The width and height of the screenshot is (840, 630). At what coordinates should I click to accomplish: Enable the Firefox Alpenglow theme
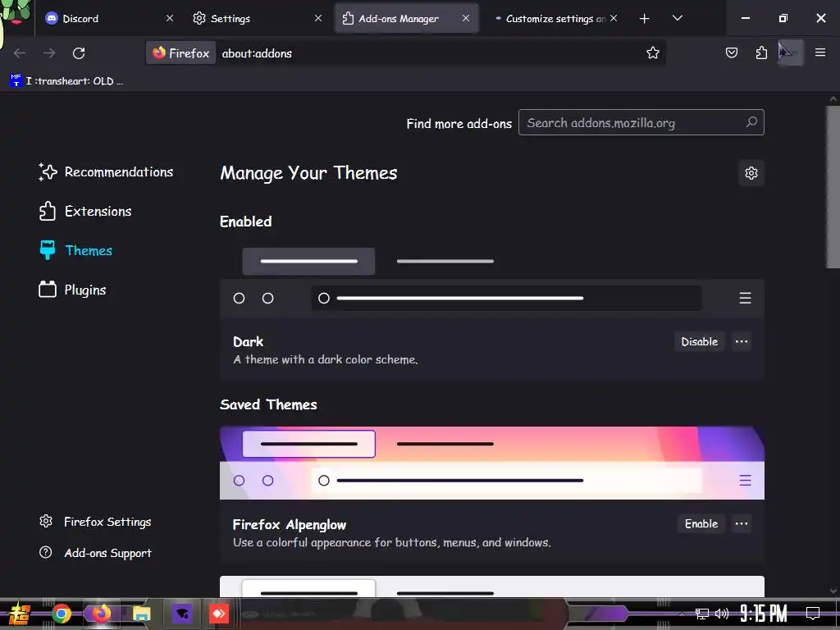(x=701, y=524)
